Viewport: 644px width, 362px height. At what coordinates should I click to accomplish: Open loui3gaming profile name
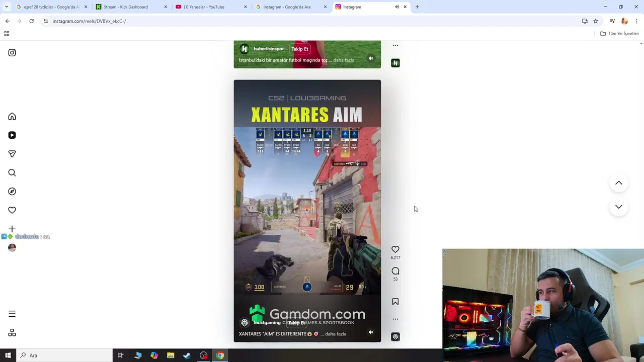[x=267, y=323]
